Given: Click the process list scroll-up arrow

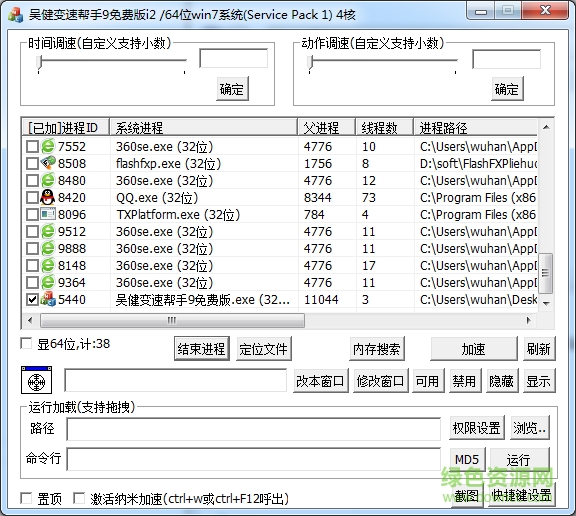Looking at the screenshot, I should [546, 127].
